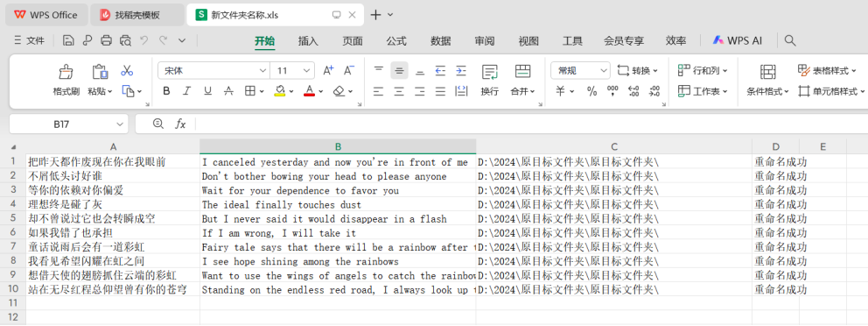
Task: Click the Print icon
Action: coord(106,40)
